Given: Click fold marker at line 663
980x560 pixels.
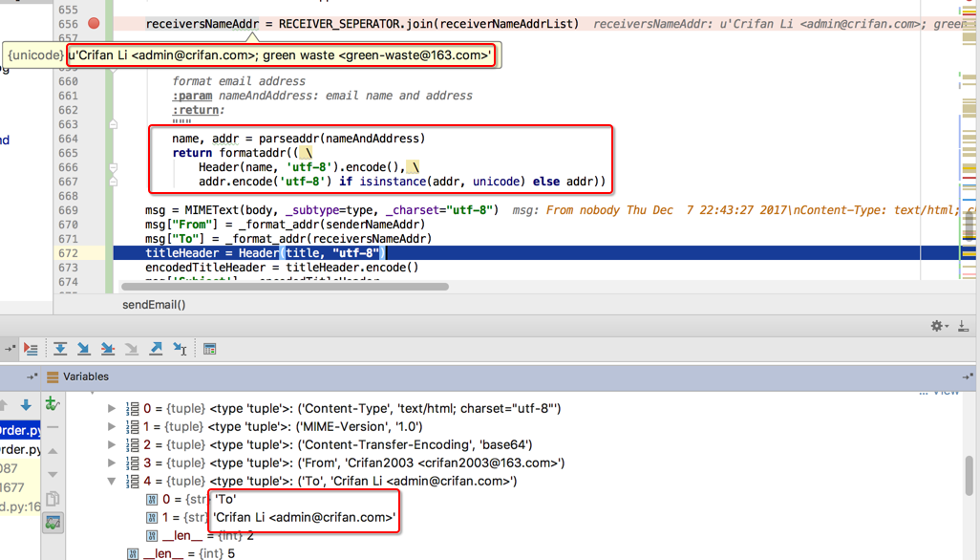Looking at the screenshot, I should click(x=113, y=124).
